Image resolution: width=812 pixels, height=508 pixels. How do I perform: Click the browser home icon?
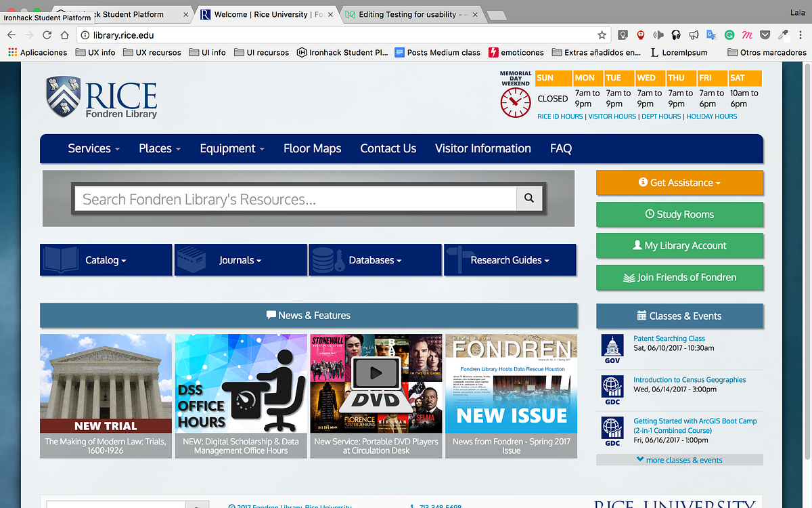[x=65, y=35]
